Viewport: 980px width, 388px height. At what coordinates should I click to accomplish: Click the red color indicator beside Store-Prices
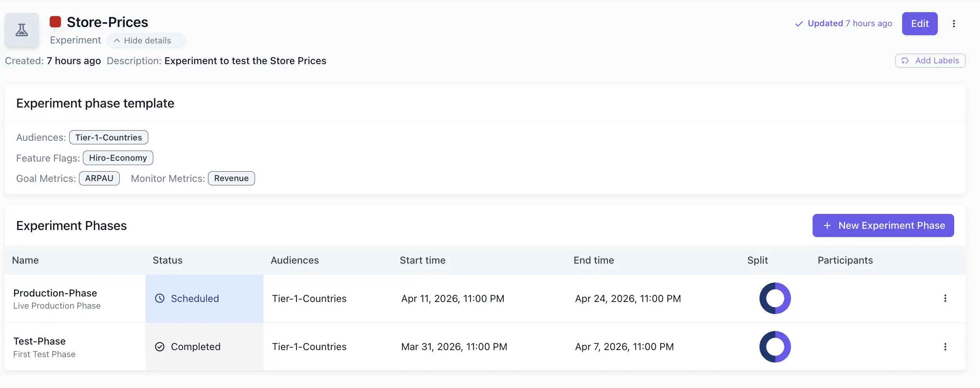(x=55, y=22)
